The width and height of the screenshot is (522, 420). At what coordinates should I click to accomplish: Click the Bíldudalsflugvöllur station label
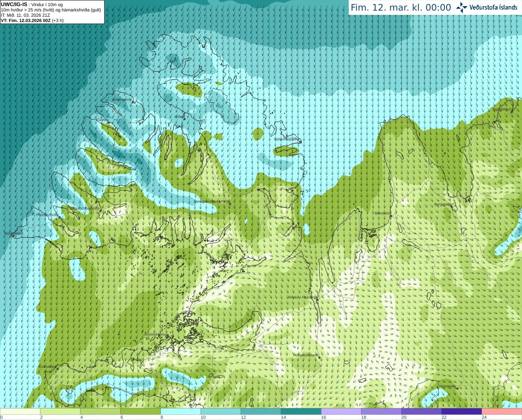(x=85, y=208)
